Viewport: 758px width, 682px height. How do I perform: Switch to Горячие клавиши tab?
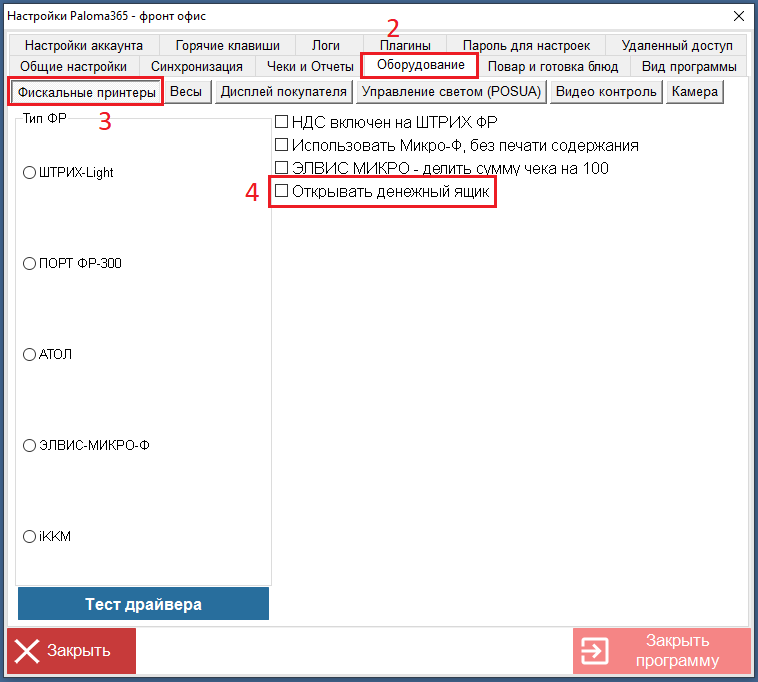tap(227, 46)
